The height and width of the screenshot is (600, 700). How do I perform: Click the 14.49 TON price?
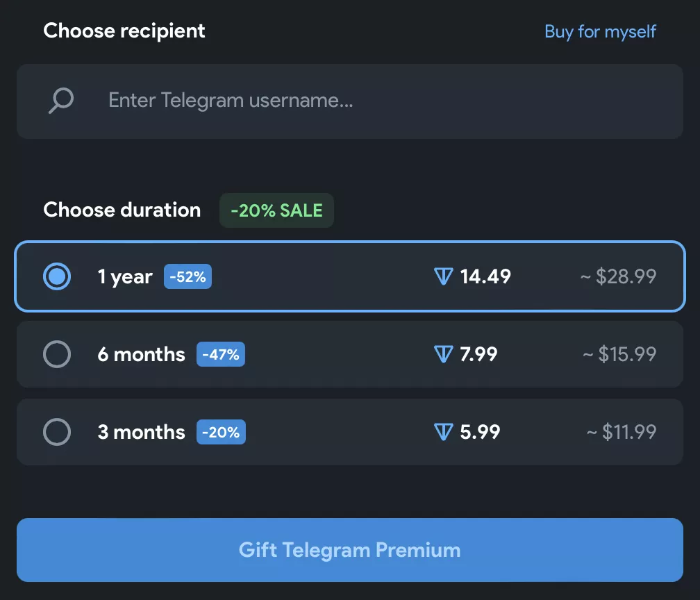pos(485,276)
